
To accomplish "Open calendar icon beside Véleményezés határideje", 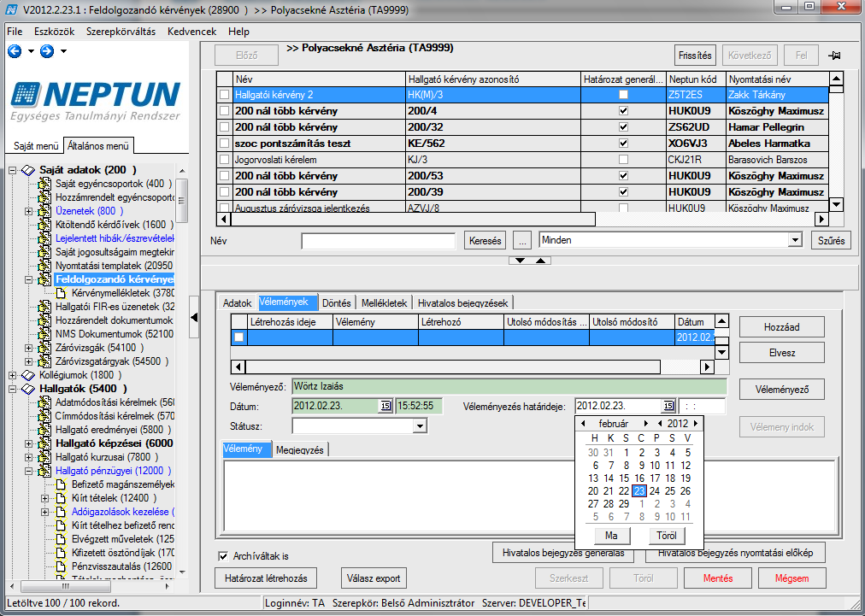I will pyautogui.click(x=668, y=406).
